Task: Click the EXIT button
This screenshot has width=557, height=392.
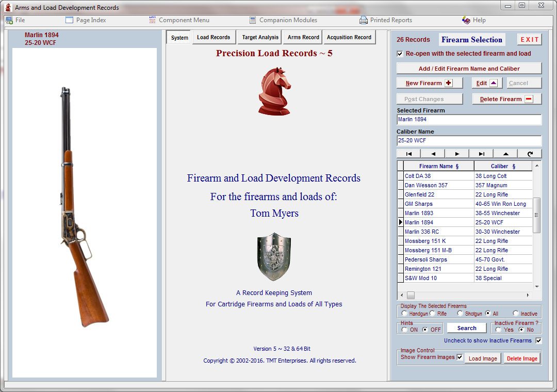Action: click(529, 39)
